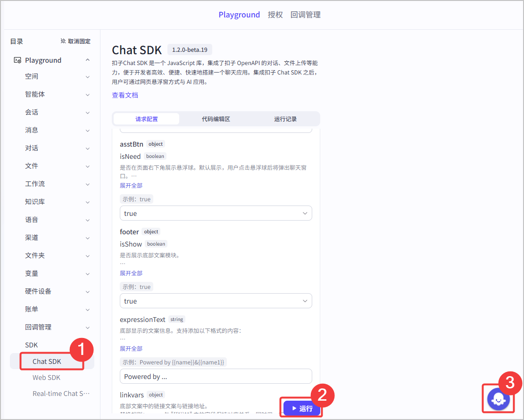This screenshot has width=524, height=420.
Task: Open the isNeed true dropdown
Action: [x=216, y=214]
